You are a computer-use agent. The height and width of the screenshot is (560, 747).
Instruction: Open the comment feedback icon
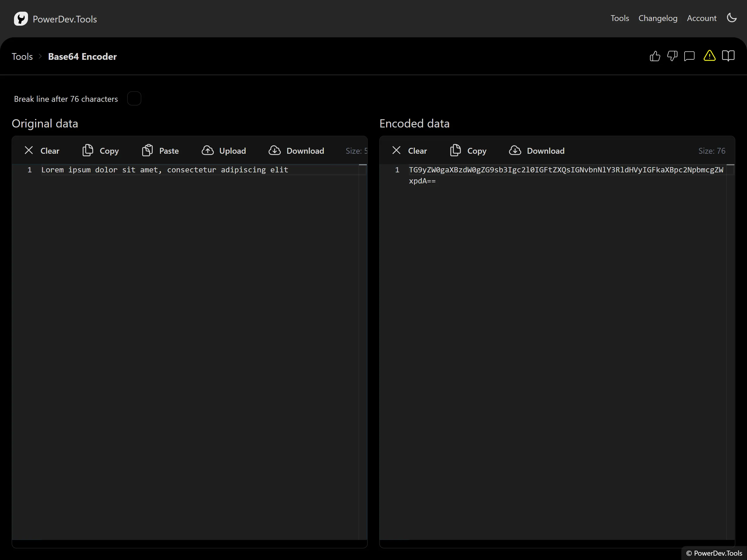pos(689,56)
